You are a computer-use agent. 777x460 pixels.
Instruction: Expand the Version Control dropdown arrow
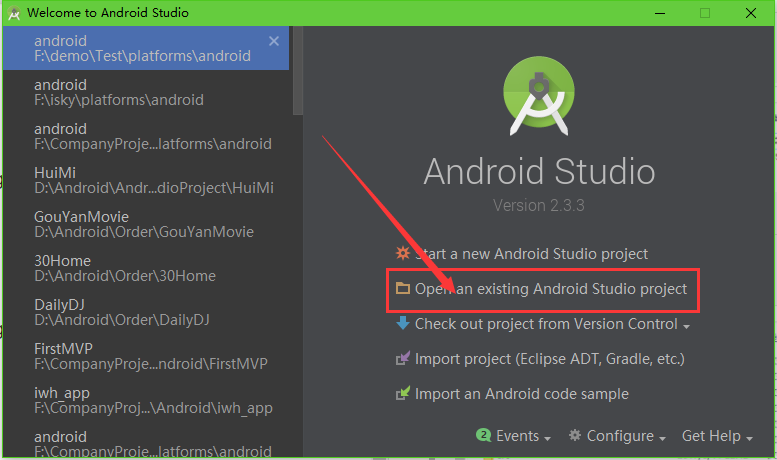tap(686, 327)
